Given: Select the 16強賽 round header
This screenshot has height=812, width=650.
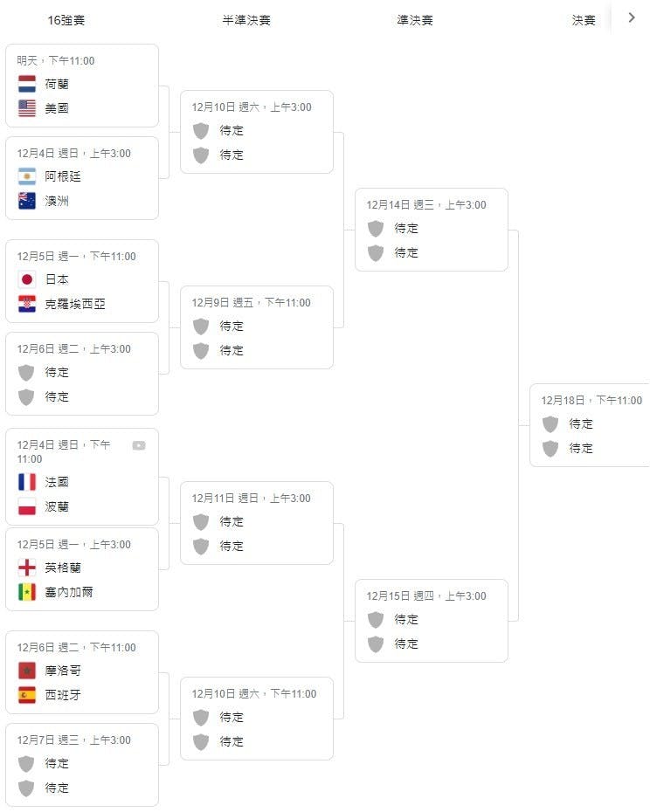Looking at the screenshot, I should click(x=66, y=20).
